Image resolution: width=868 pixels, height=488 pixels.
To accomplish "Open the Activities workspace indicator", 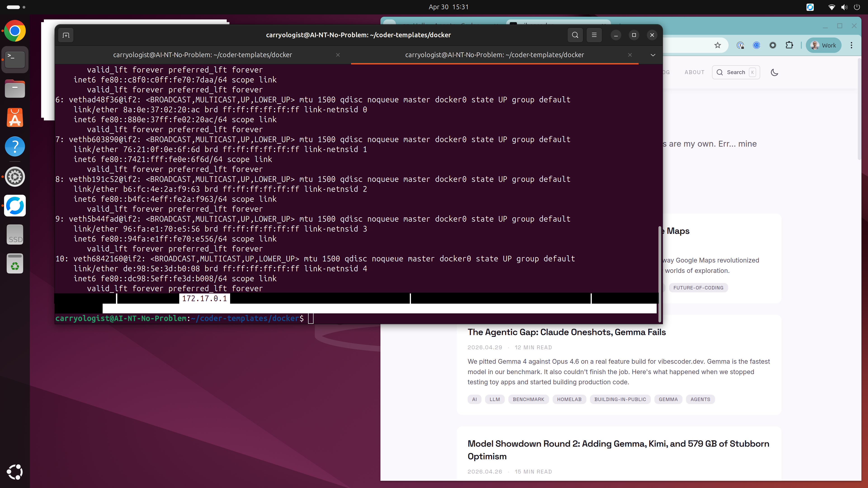I will pyautogui.click(x=16, y=7).
